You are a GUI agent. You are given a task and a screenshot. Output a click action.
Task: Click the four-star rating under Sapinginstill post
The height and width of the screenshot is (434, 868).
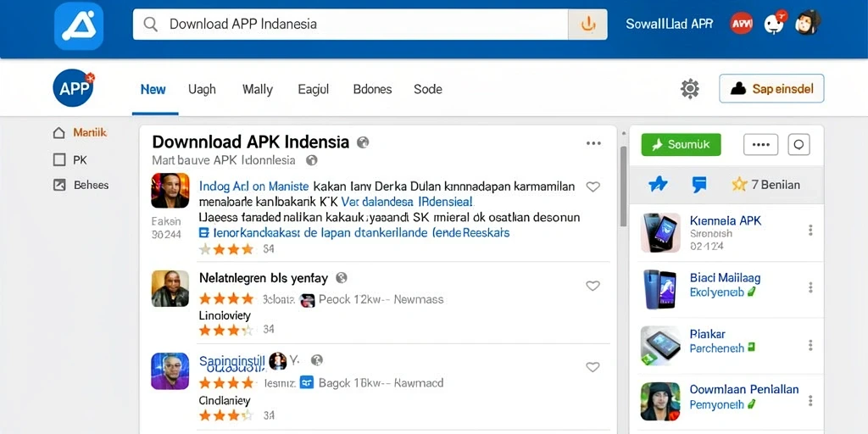pyautogui.click(x=226, y=382)
